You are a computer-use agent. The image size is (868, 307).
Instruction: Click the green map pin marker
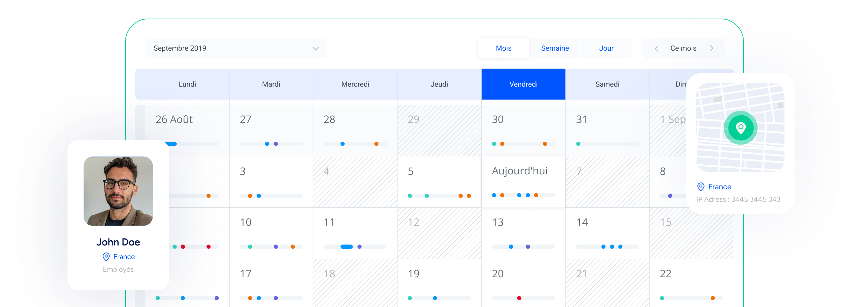[741, 128]
